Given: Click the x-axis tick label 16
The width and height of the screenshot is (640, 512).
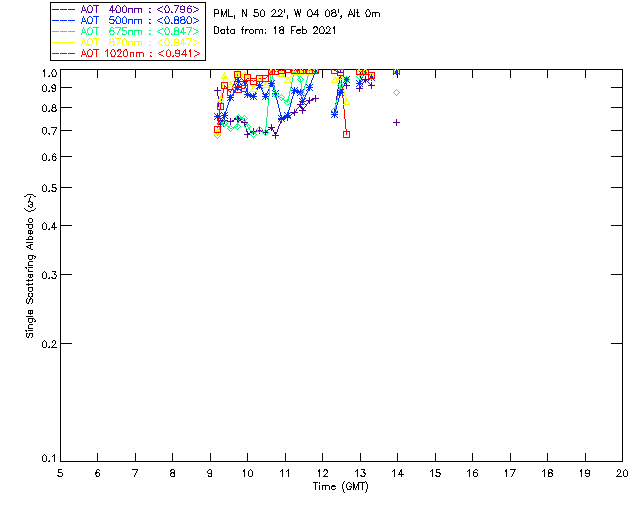Looking at the screenshot, I should pyautogui.click(x=473, y=473).
